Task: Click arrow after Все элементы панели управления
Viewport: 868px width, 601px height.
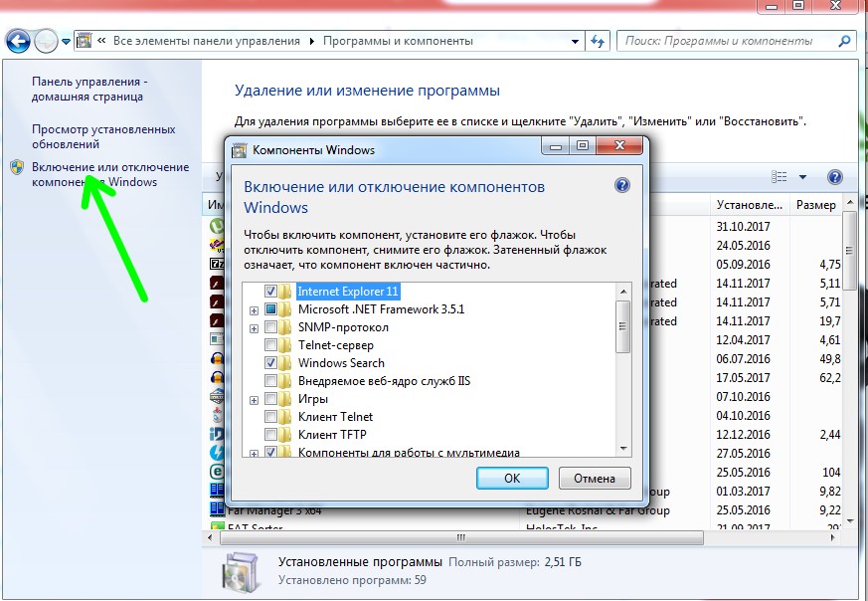Action: [x=311, y=41]
